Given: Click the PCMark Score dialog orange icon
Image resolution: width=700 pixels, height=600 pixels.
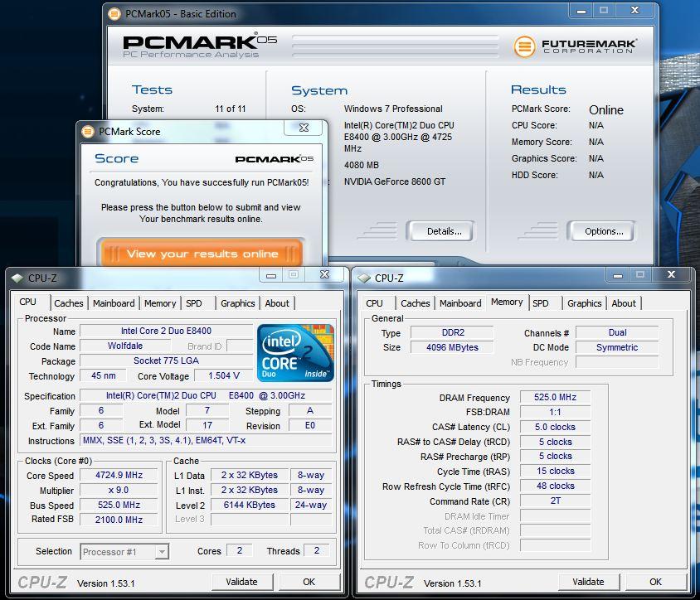Looking at the screenshot, I should click(x=88, y=131).
